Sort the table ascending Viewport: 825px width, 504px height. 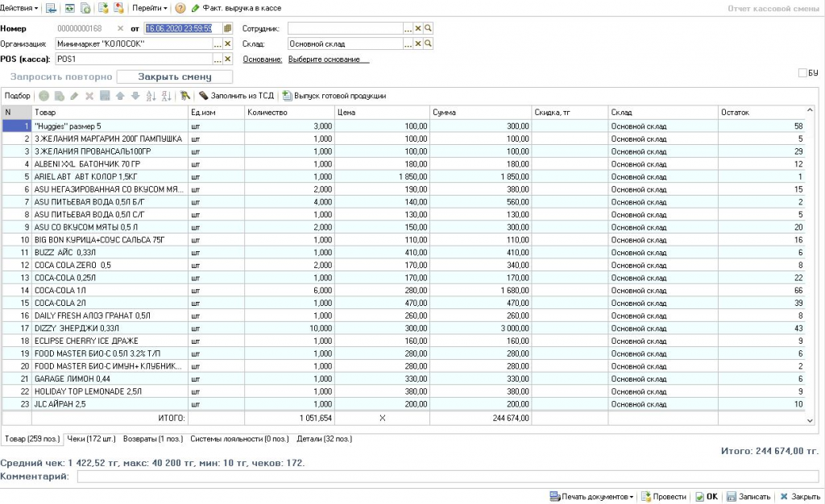click(x=151, y=96)
